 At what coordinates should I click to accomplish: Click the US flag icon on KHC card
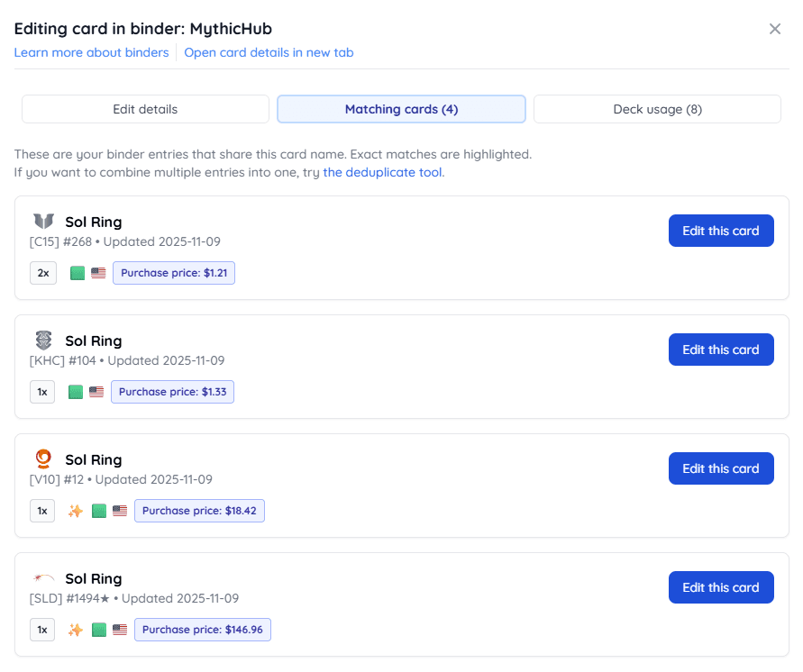(x=96, y=392)
